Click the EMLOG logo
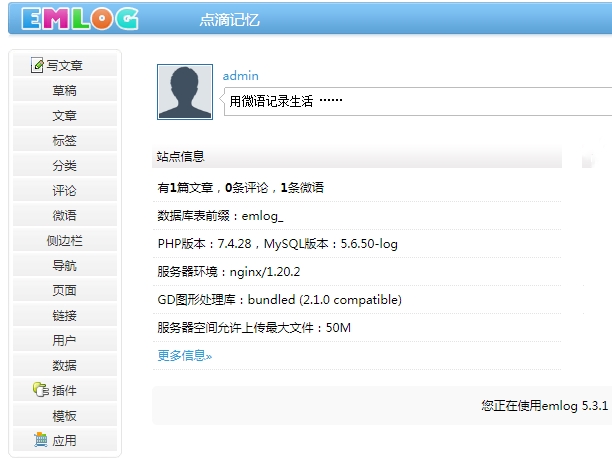This screenshot has height=460, width=612. tap(79, 18)
